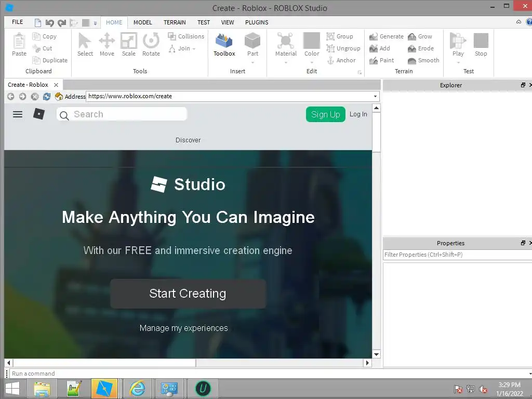532x399 pixels.
Task: Click the New file icon in quick access
Action: pos(37,23)
